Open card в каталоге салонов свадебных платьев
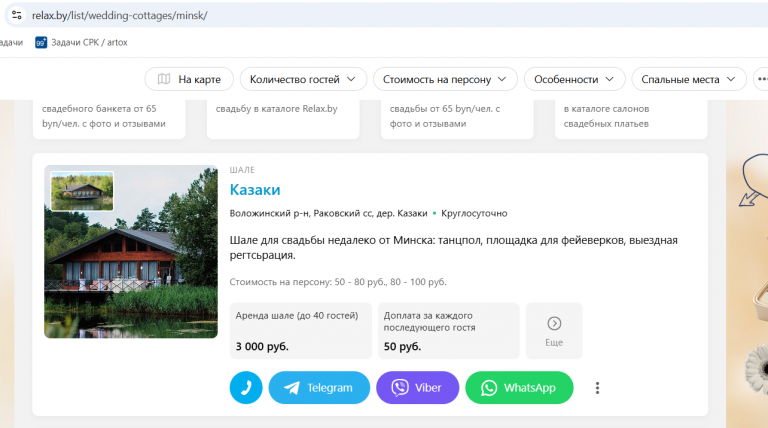 (631, 119)
